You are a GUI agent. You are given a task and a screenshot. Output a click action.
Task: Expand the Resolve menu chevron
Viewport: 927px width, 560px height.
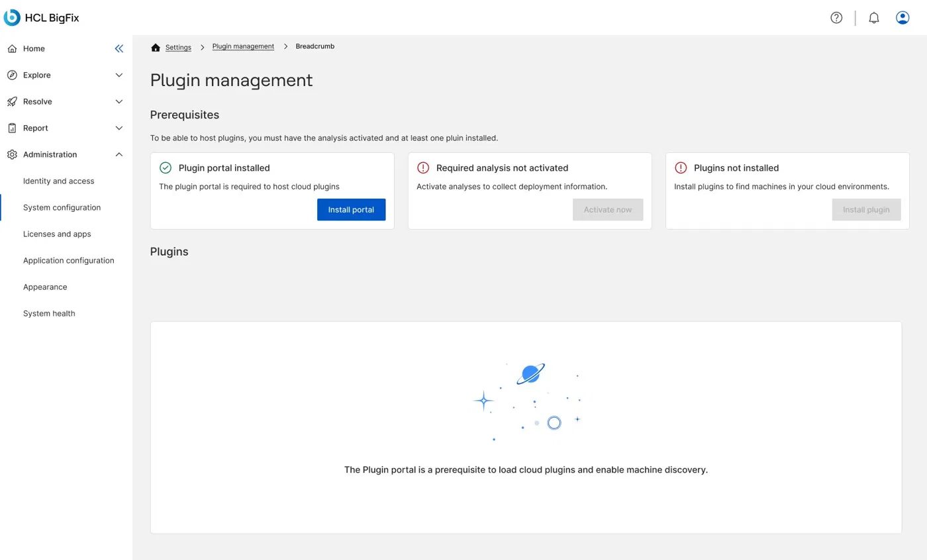pos(119,101)
